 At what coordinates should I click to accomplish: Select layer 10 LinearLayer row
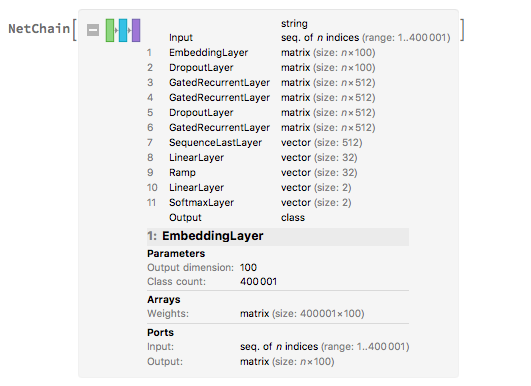click(x=249, y=187)
